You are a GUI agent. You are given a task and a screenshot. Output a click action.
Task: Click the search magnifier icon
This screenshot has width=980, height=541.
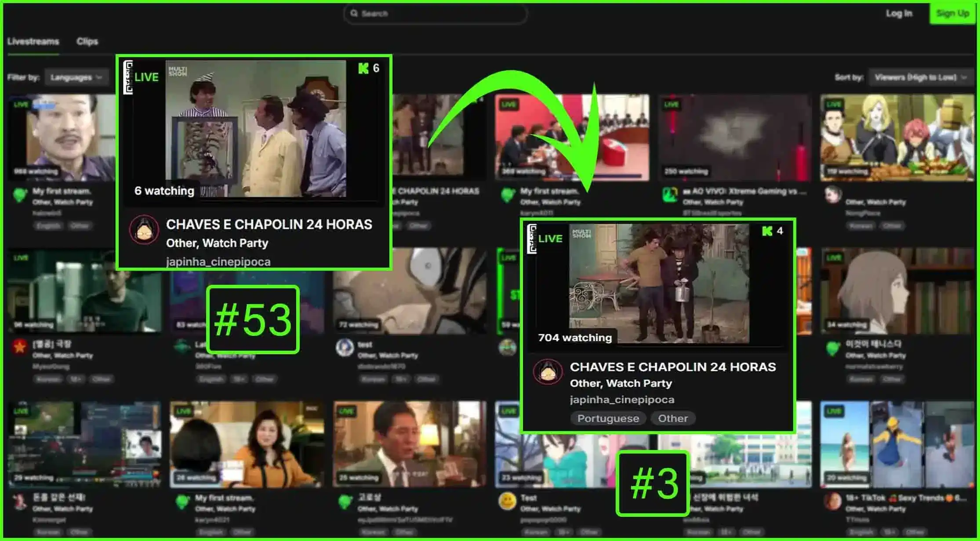pyautogui.click(x=354, y=13)
